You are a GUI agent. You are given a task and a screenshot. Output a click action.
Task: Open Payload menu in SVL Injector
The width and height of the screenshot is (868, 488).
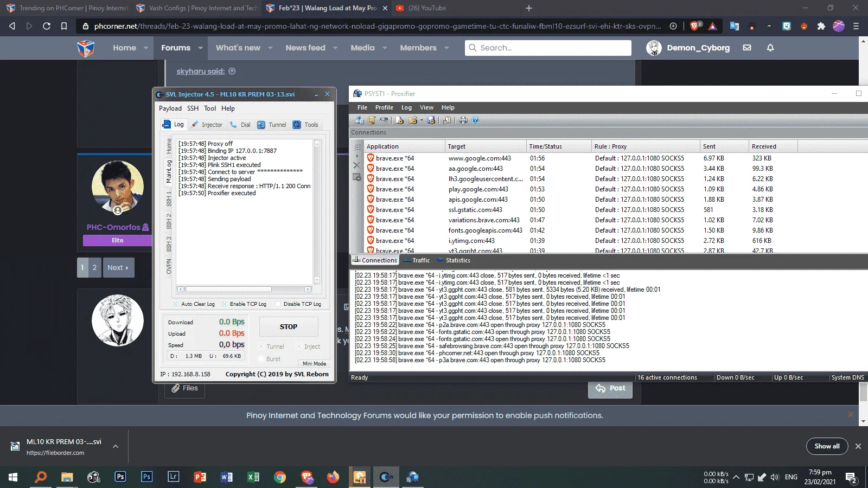click(x=170, y=108)
